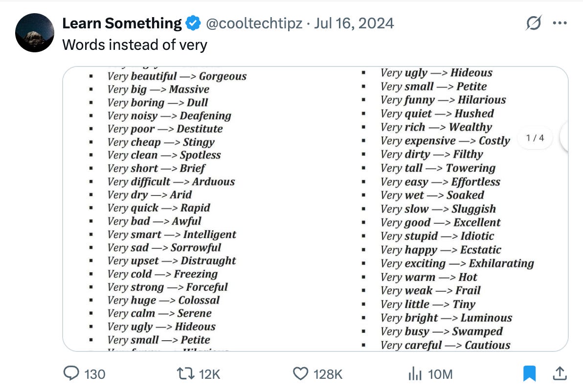Open the view analytics bar-chart icon

[415, 374]
